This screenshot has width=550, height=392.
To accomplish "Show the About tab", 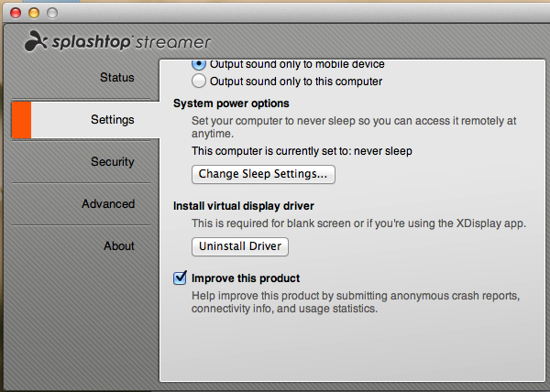I will pos(119,245).
